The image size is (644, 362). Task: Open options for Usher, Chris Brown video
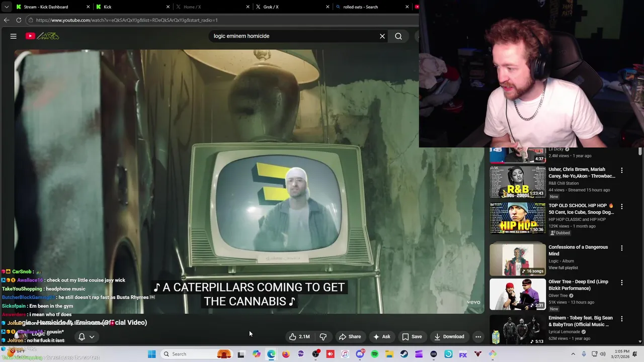click(622, 170)
